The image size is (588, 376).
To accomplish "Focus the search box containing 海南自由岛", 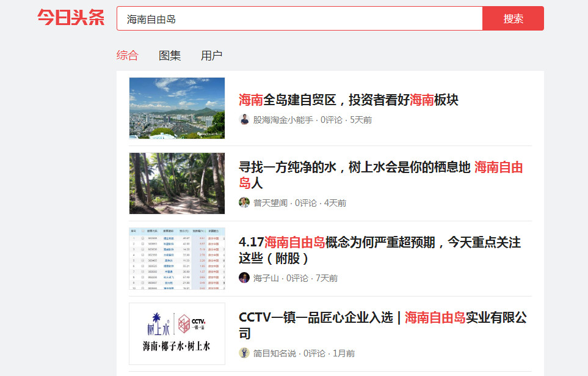I will pyautogui.click(x=299, y=19).
